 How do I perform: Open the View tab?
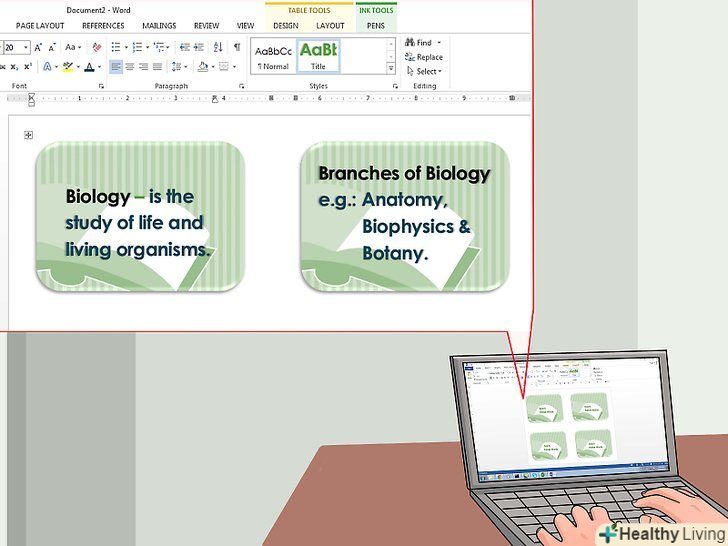click(x=246, y=26)
